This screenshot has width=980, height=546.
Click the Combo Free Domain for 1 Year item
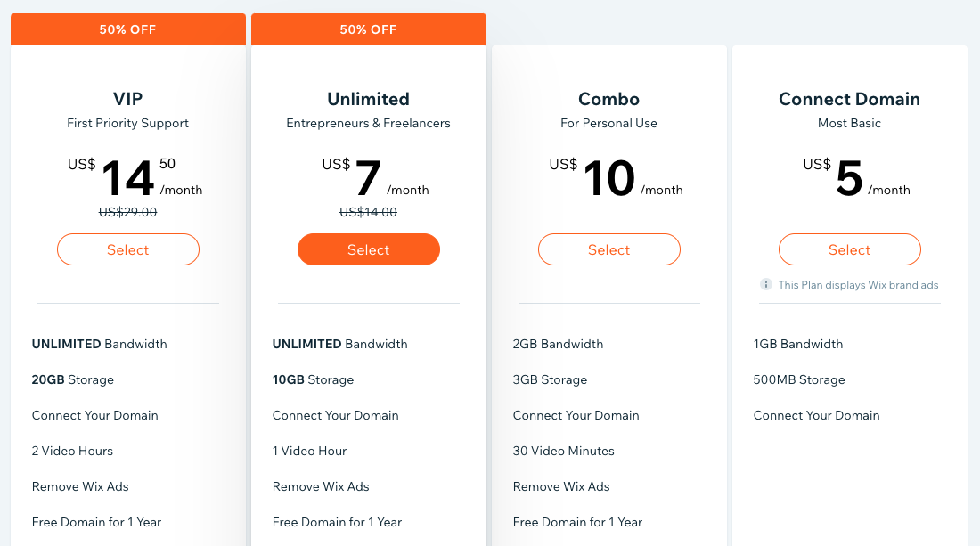[x=577, y=522]
